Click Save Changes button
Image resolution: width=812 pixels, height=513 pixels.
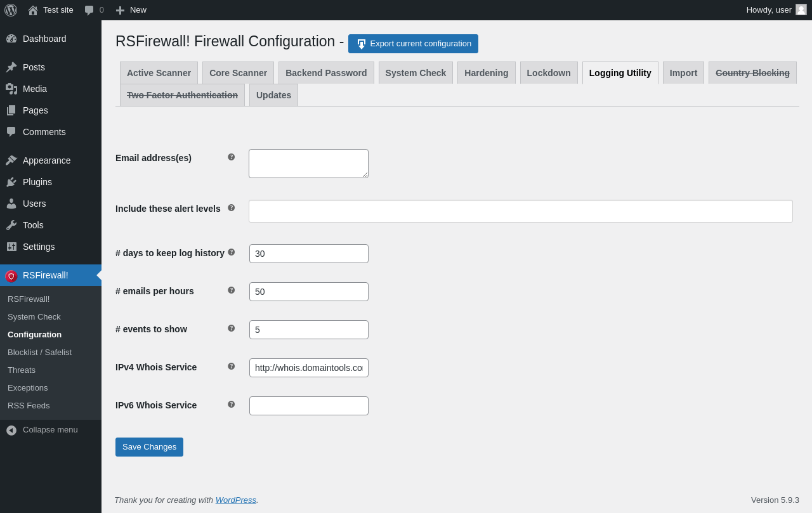pos(149,447)
